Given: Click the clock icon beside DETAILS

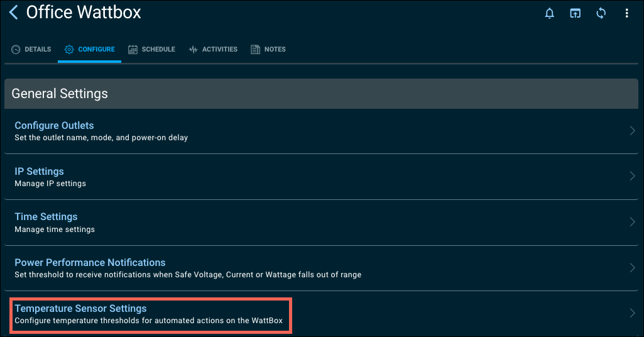Looking at the screenshot, I should [x=16, y=49].
